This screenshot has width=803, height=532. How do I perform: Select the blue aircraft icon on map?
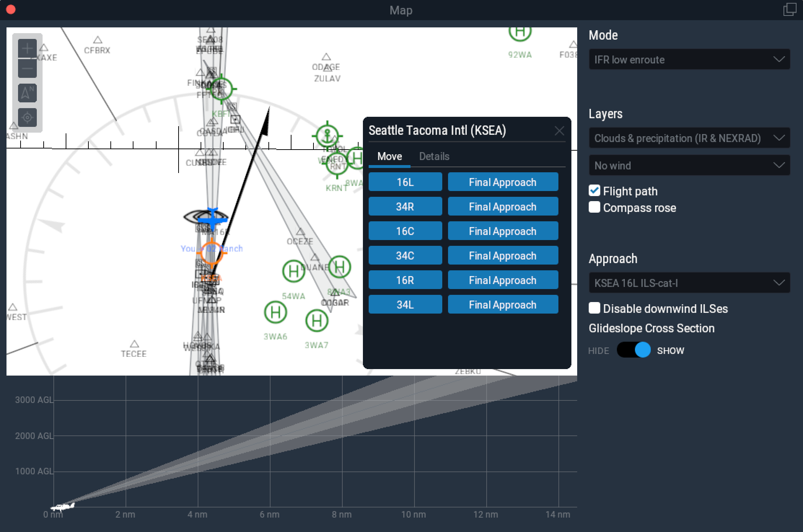click(x=212, y=218)
